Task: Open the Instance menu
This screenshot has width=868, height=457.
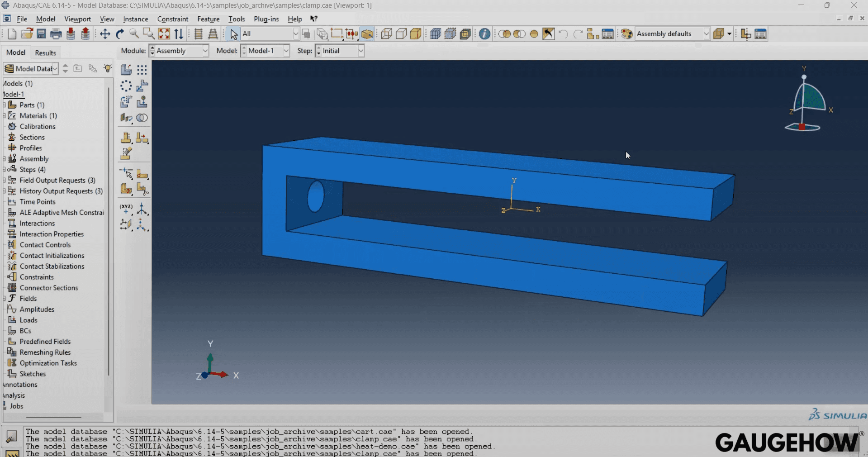Action: [x=135, y=19]
